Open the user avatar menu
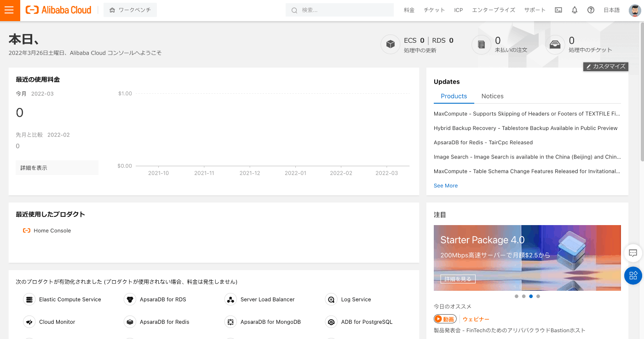Image resolution: width=644 pixels, height=339 pixels. click(635, 10)
